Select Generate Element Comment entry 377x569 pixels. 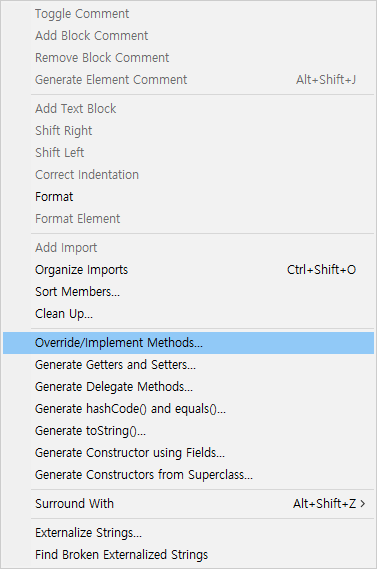click(188, 79)
